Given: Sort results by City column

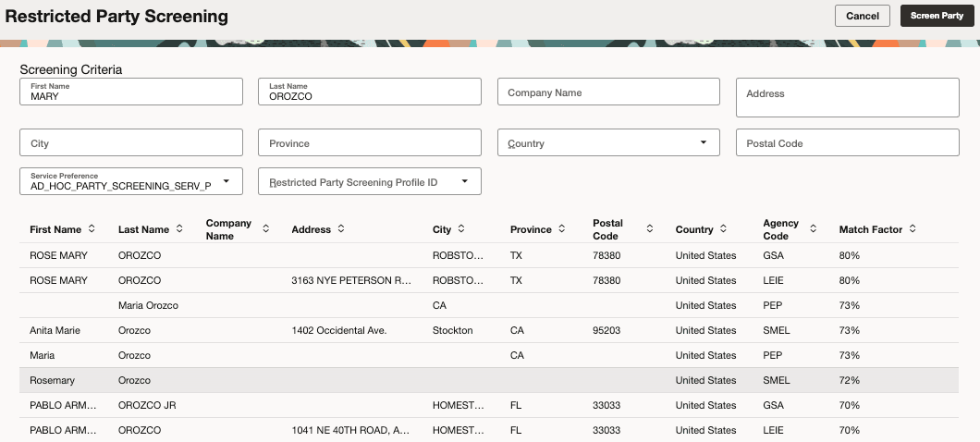Looking at the screenshot, I should point(461,229).
